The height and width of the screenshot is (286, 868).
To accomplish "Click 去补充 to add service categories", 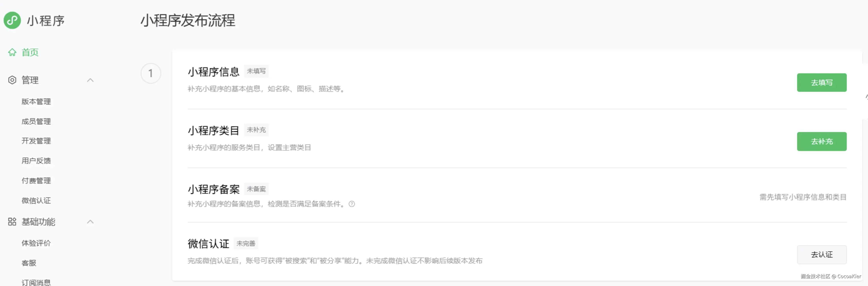I will (821, 141).
